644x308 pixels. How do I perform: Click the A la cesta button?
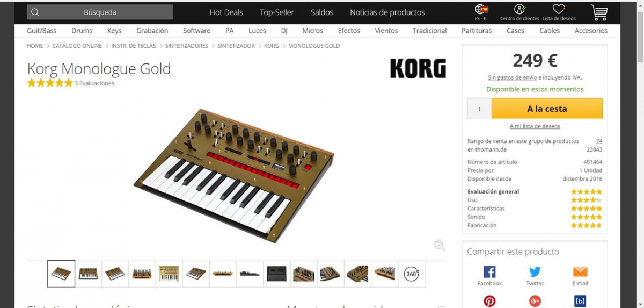[x=547, y=109]
